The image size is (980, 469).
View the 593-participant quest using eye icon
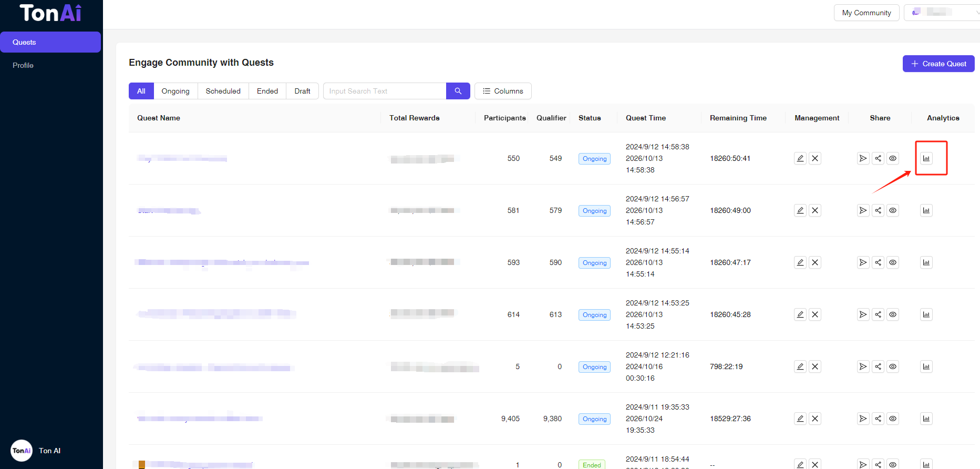tap(892, 262)
